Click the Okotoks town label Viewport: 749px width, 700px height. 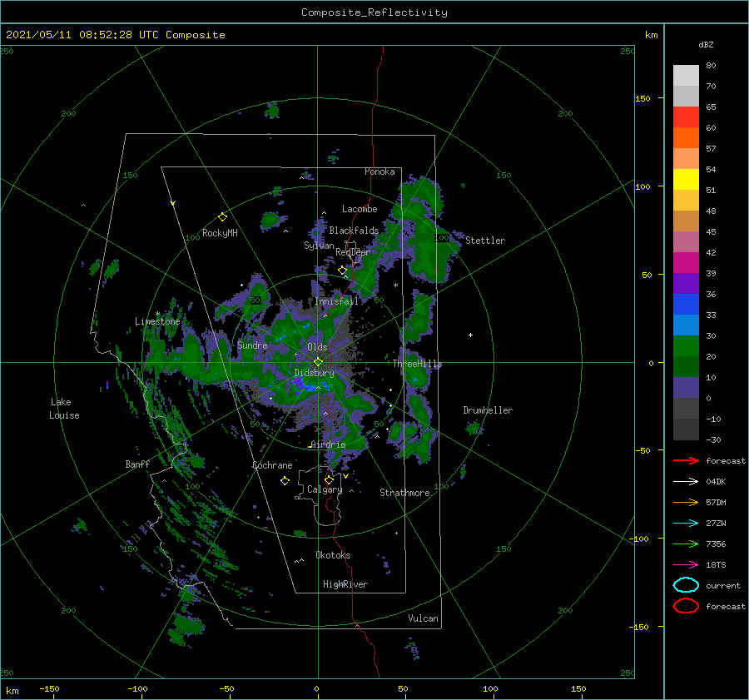pos(333,555)
